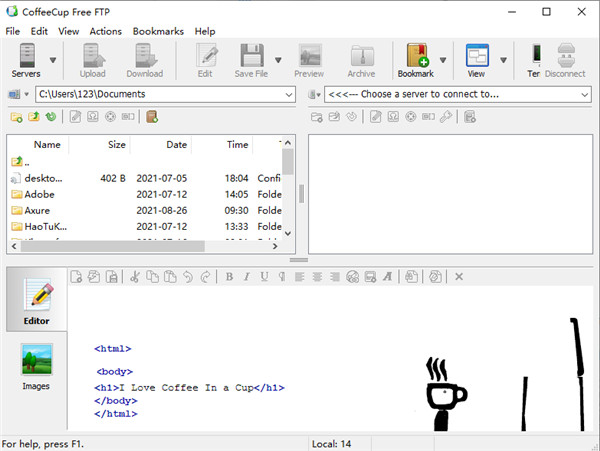Apply underline formatting in editor
The image size is (600, 451).
click(x=264, y=277)
